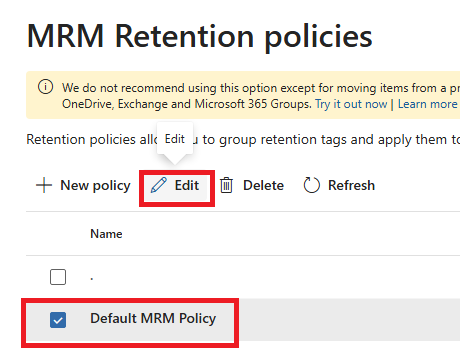This screenshot has width=460, height=364.
Task: Open the 'Learn more' link
Action: tap(428, 104)
